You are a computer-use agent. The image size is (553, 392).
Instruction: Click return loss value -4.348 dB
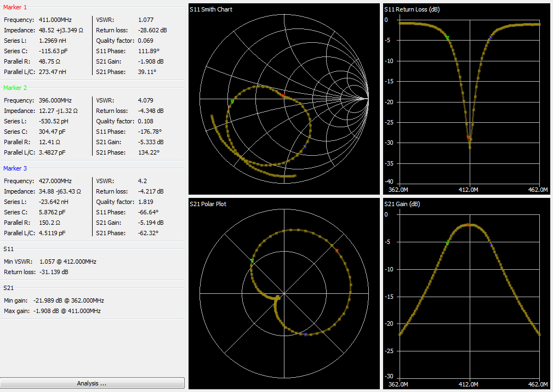pyautogui.click(x=151, y=110)
